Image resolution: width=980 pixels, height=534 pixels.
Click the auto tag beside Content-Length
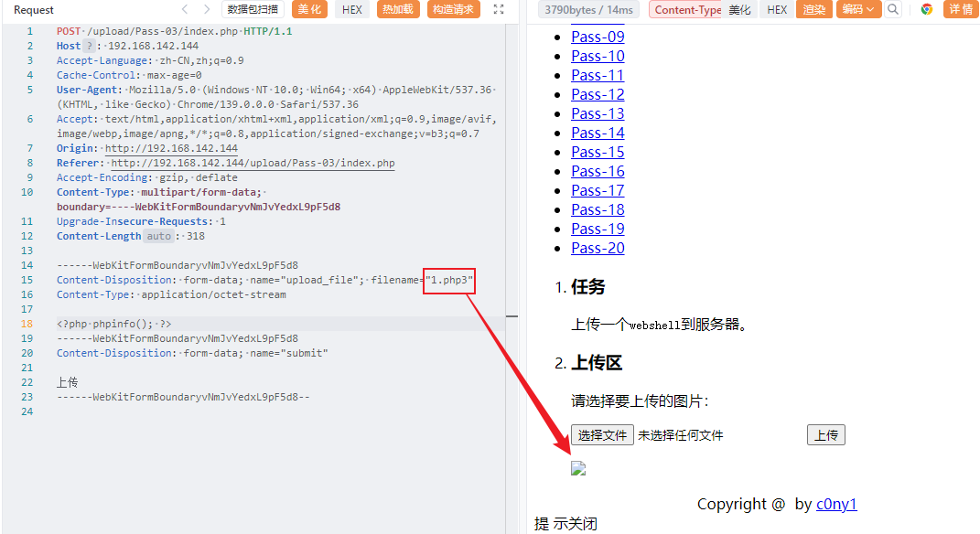(x=158, y=236)
